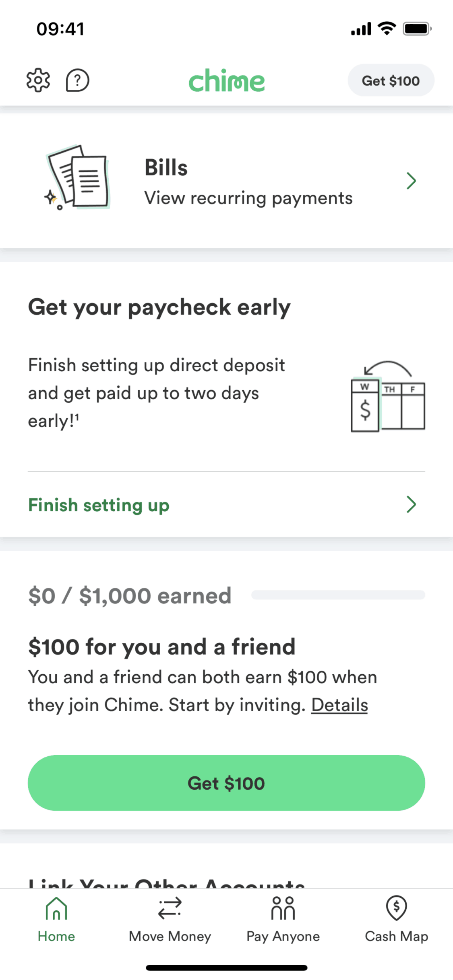453x980 pixels.
Task: Tap the battery indicator in status bar
Action: [417, 29]
